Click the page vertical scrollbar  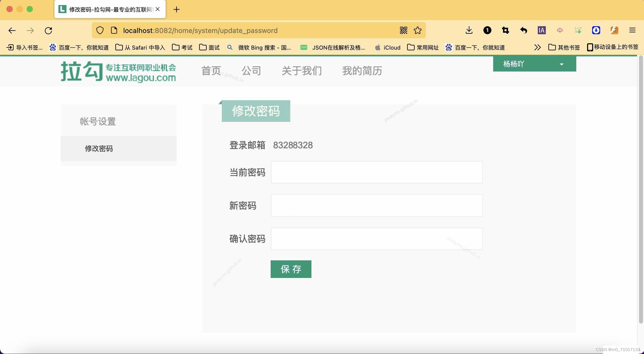[641, 189]
